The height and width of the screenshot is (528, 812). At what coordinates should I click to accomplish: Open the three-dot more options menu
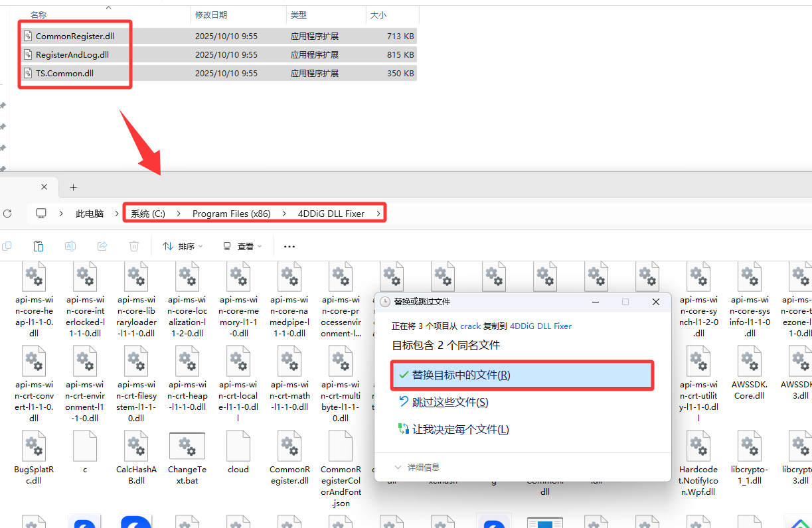coord(289,246)
